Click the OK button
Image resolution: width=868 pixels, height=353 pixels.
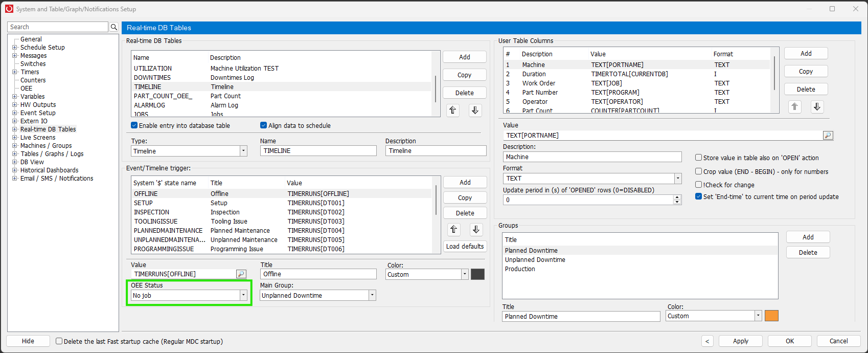(x=790, y=341)
